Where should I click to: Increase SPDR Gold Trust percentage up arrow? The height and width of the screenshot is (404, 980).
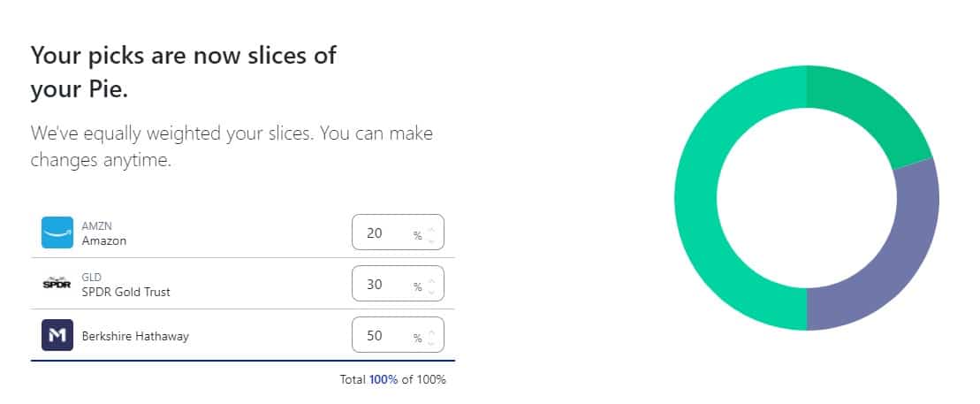pos(431,280)
